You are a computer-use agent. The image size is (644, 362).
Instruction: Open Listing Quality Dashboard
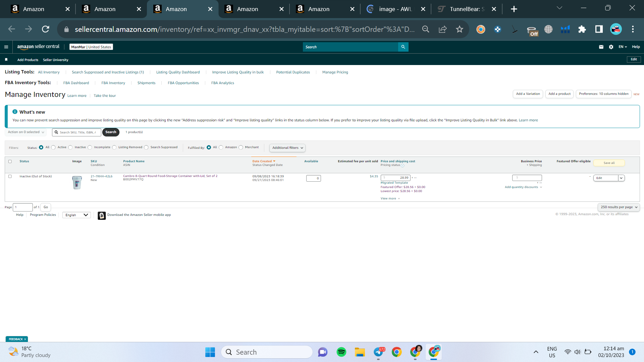point(178,72)
